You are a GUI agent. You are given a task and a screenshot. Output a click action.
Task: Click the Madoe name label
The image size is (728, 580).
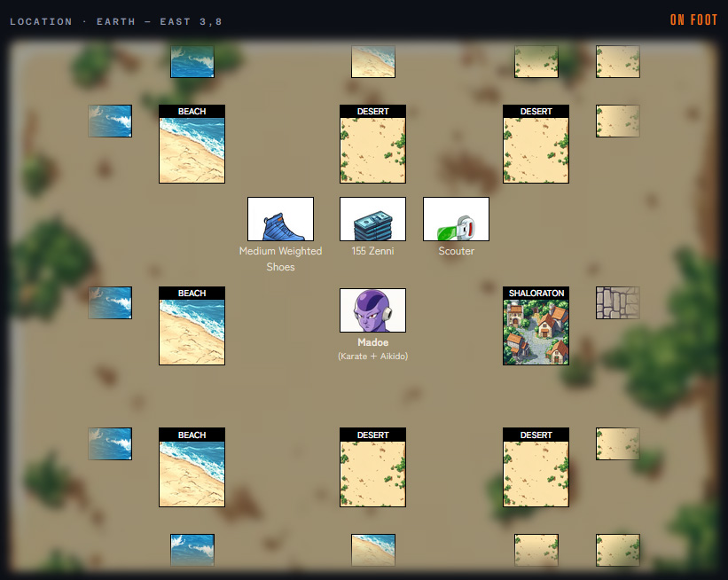(x=372, y=342)
